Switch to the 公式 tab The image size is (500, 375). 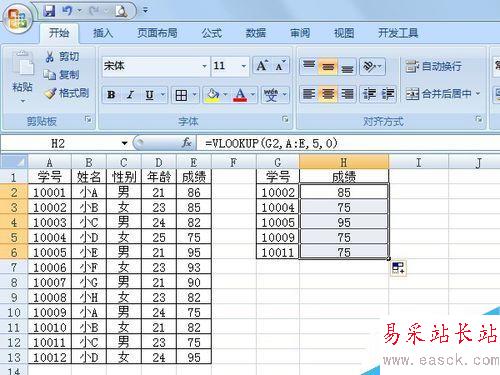pyautogui.click(x=212, y=33)
